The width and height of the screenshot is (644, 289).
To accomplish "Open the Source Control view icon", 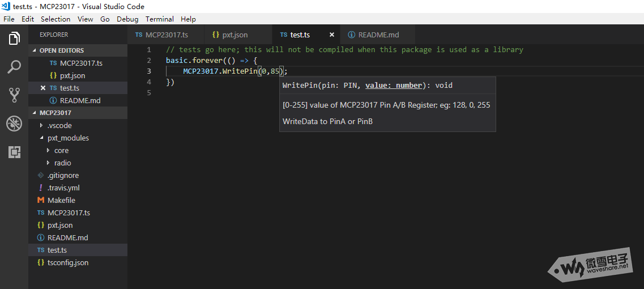I will click(14, 95).
